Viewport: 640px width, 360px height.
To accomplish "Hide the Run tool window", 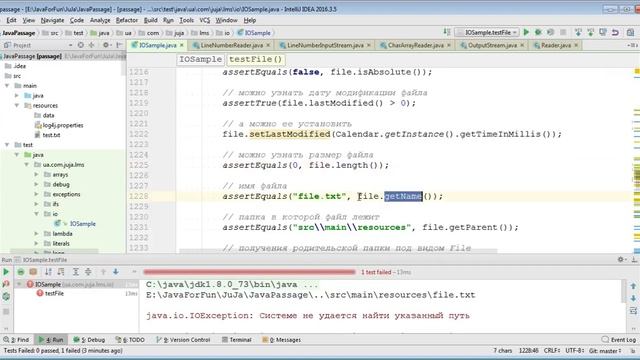I will click(634, 260).
